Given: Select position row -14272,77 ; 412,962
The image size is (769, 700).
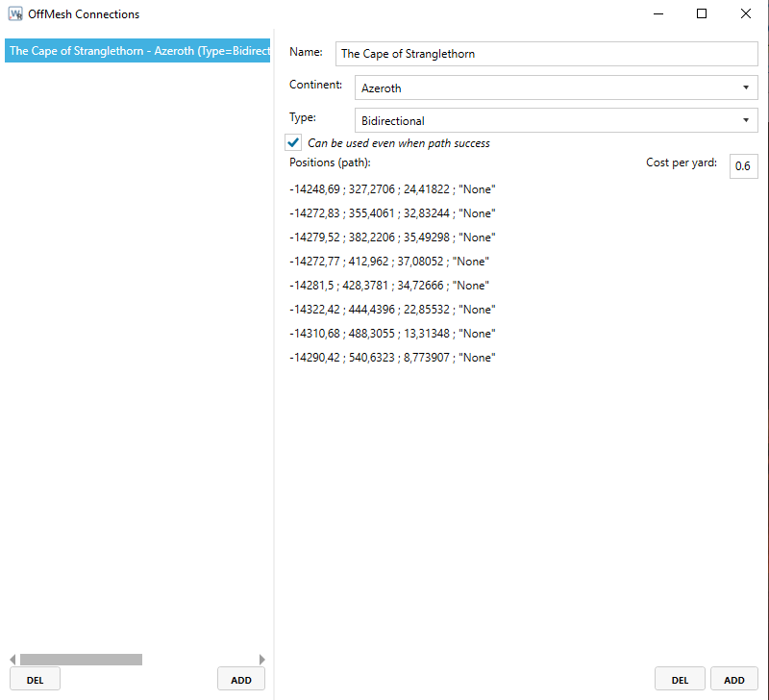Looking at the screenshot, I should [389, 262].
